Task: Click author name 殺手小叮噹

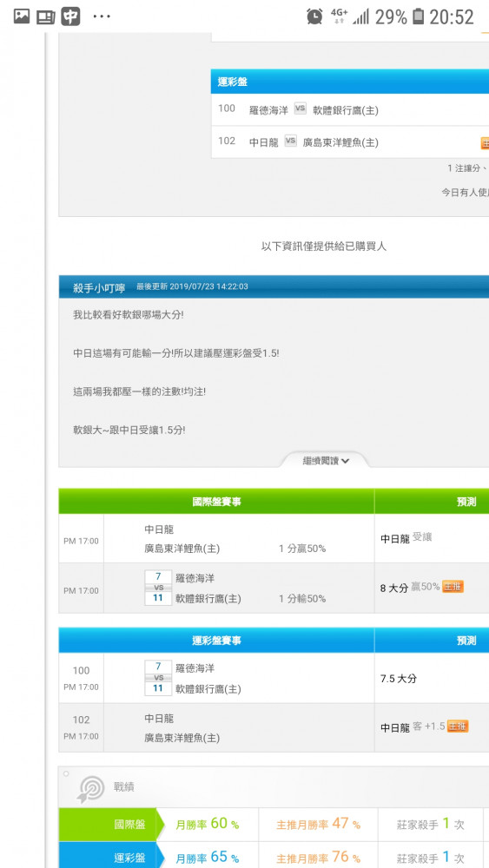Action: [99, 288]
